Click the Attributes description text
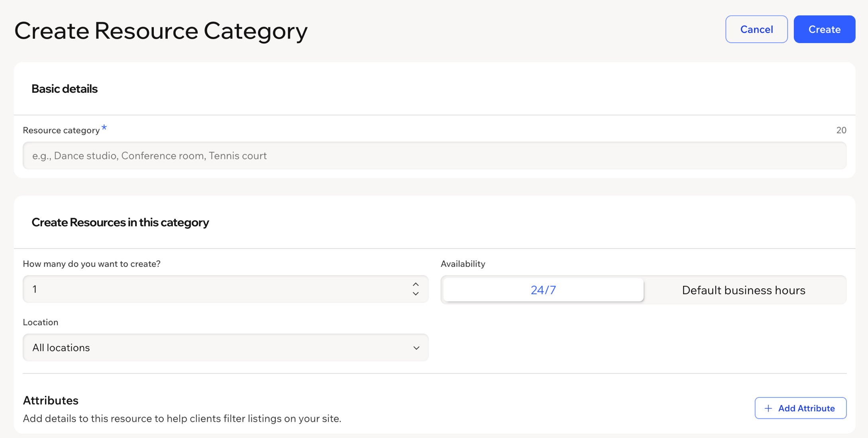The image size is (868, 438). pyautogui.click(x=182, y=418)
